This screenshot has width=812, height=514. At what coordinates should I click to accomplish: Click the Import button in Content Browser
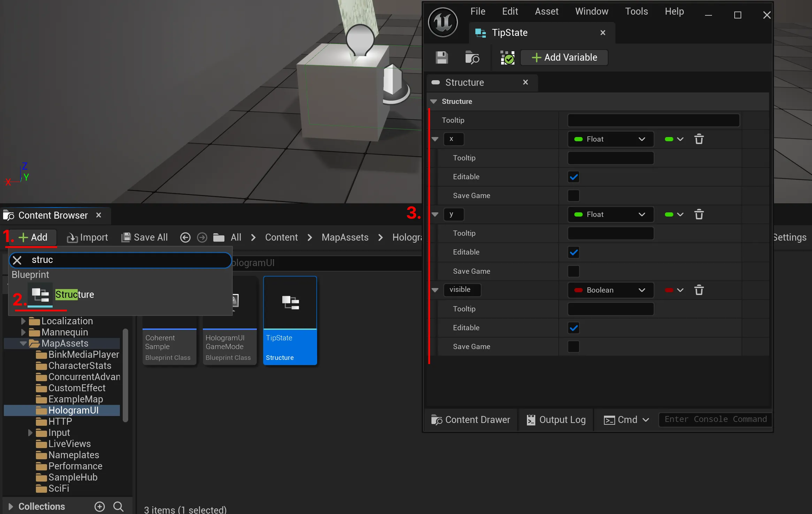click(x=87, y=237)
